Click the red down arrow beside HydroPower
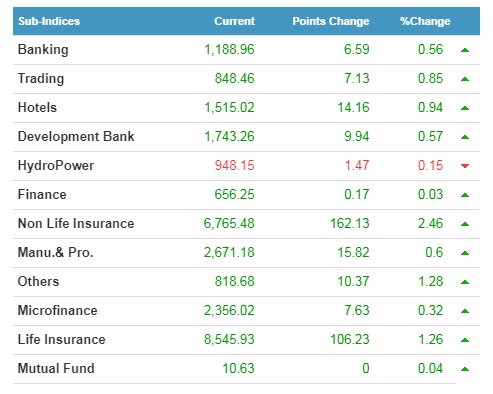The height and width of the screenshot is (394, 493). tap(465, 166)
